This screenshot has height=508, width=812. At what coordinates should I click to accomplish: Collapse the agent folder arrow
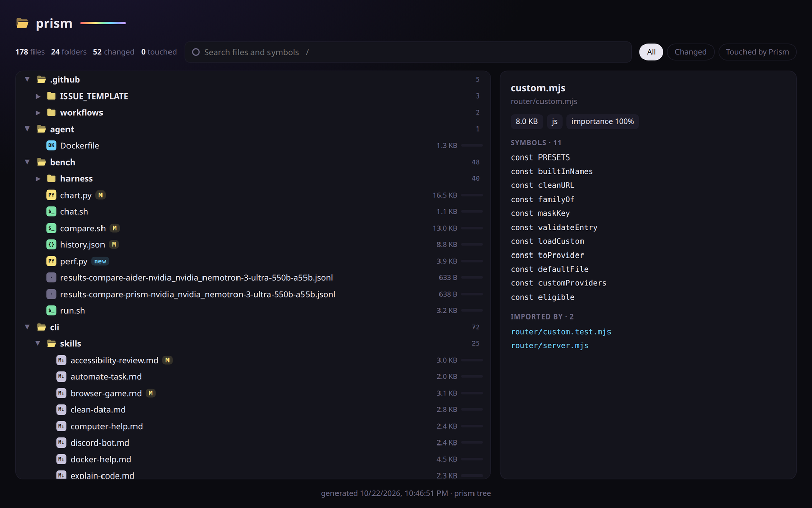(27, 129)
